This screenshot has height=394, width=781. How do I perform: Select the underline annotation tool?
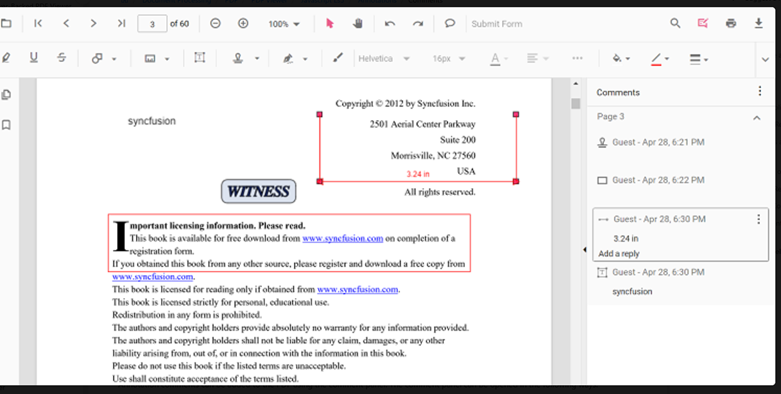33,58
